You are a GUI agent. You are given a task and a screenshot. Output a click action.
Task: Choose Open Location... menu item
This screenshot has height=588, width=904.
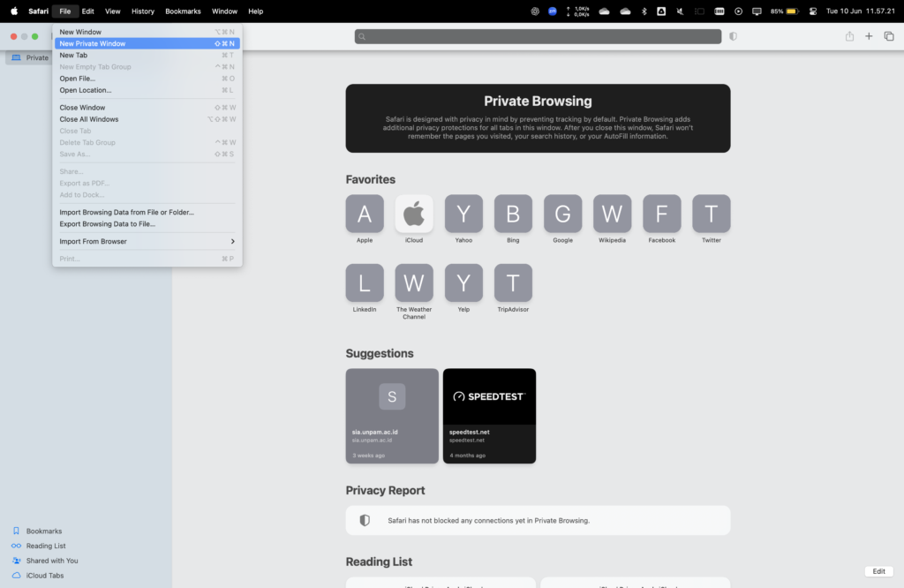(147, 90)
